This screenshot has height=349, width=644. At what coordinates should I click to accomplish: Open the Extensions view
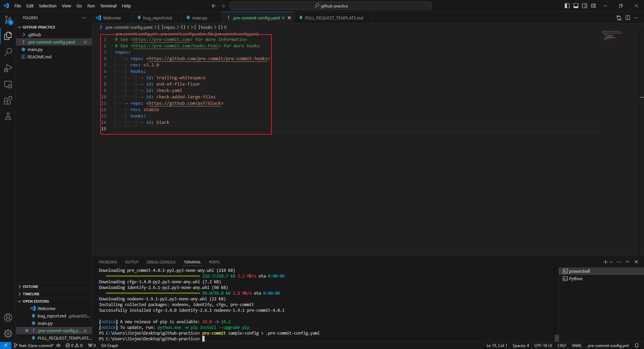click(8, 100)
